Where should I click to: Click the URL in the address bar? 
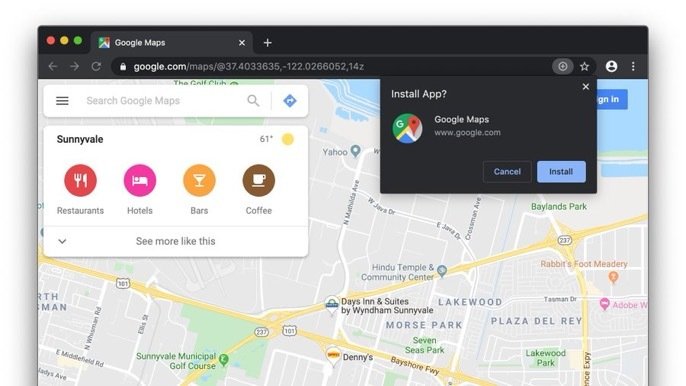coord(248,67)
